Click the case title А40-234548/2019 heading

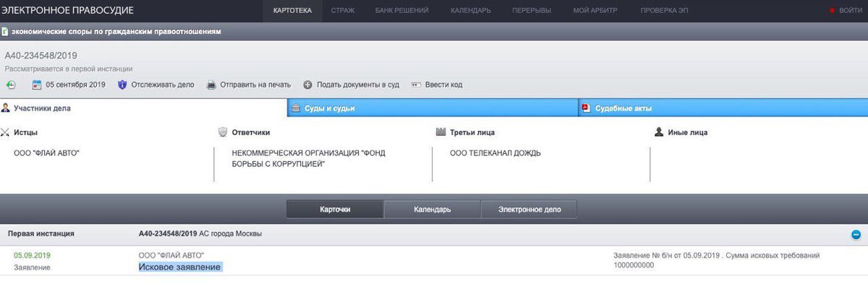pyautogui.click(x=41, y=56)
